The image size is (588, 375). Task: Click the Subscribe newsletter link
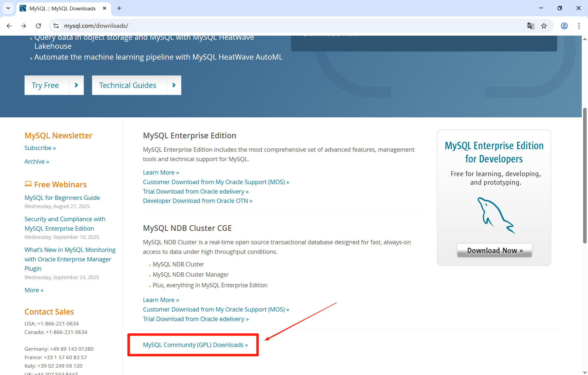[x=40, y=148]
